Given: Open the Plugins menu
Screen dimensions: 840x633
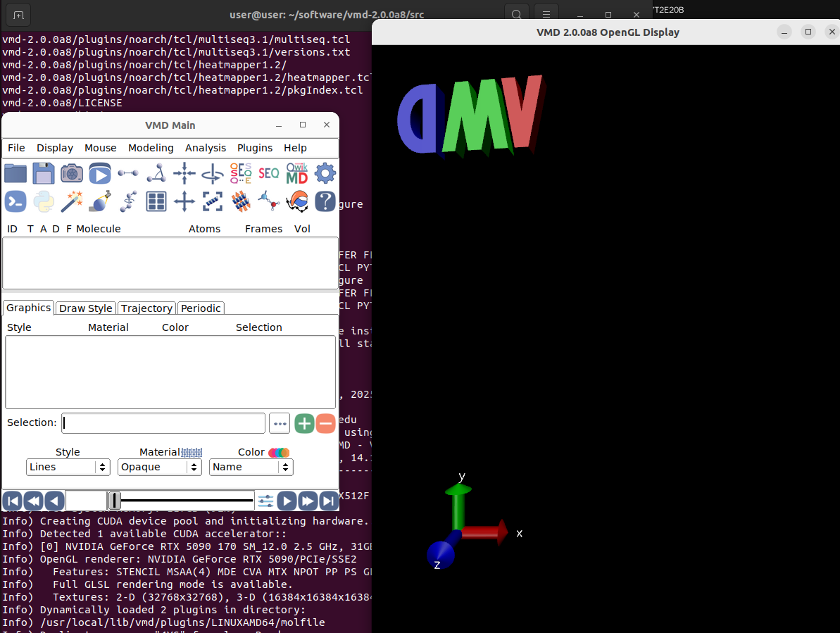Looking at the screenshot, I should (x=254, y=148).
